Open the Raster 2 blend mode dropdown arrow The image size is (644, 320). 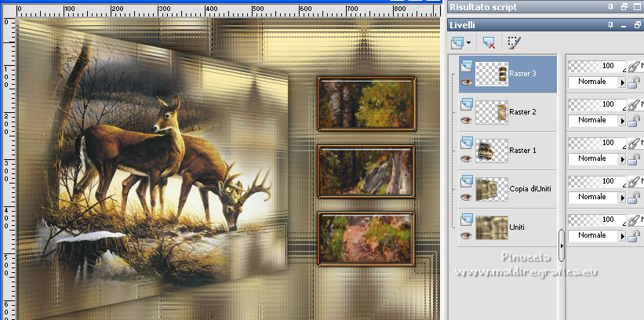click(623, 121)
